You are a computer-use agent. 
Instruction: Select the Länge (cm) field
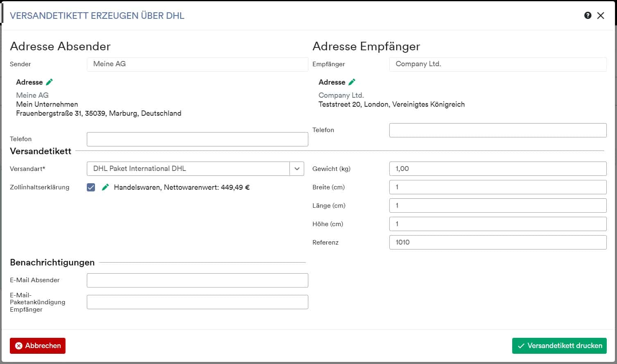click(x=498, y=205)
